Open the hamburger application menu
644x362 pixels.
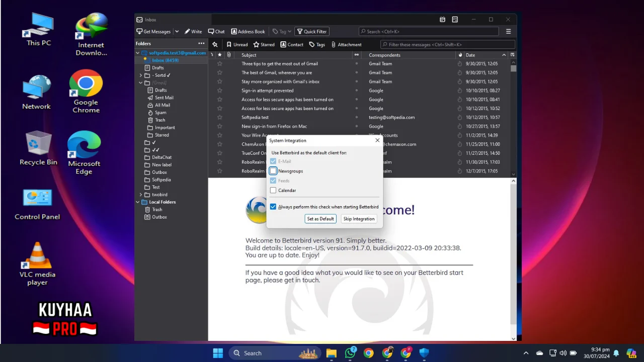[508, 31]
